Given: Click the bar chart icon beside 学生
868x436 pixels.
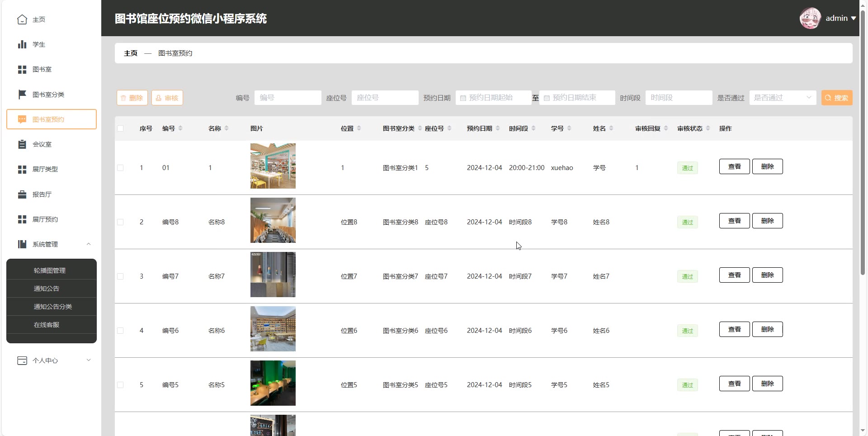Looking at the screenshot, I should click(x=22, y=44).
